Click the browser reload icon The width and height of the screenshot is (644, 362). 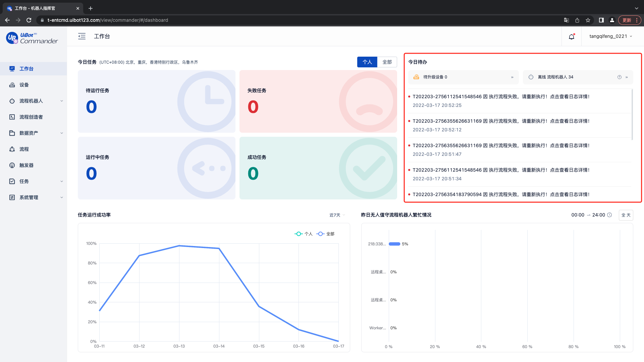(x=29, y=20)
